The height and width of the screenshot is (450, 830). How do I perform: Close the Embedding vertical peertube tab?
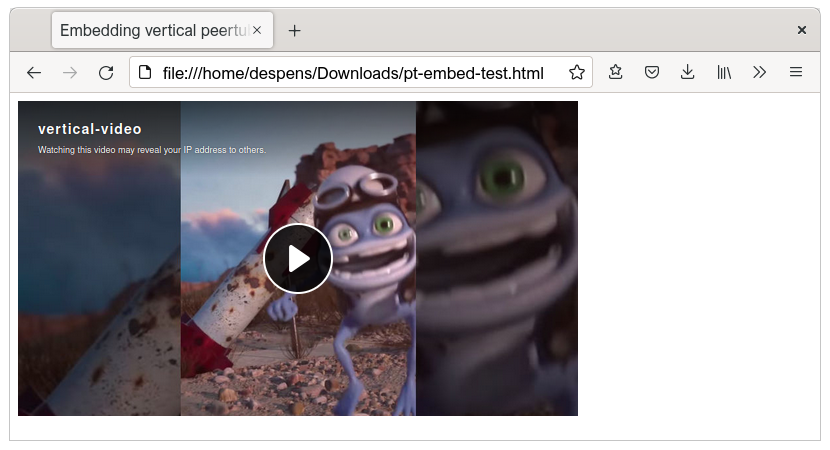pos(257,30)
